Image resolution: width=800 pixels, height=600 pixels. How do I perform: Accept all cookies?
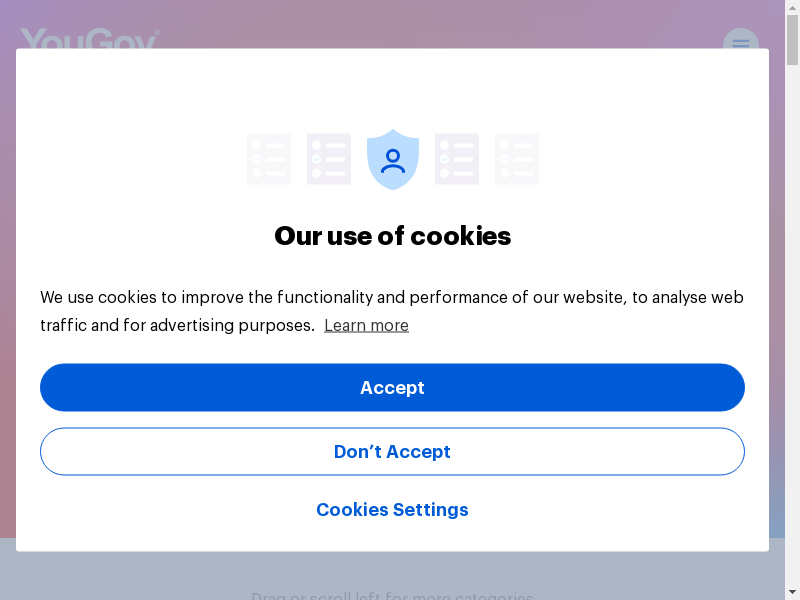(392, 388)
